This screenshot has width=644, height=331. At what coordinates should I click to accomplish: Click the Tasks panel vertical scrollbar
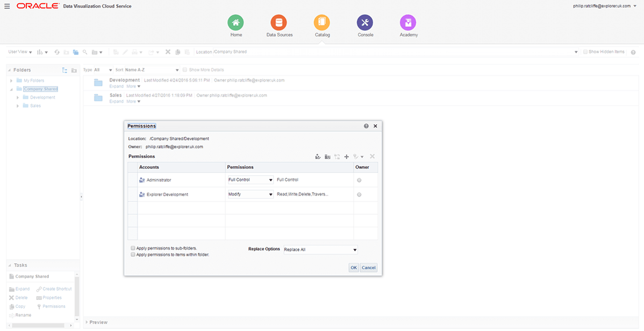click(77, 297)
